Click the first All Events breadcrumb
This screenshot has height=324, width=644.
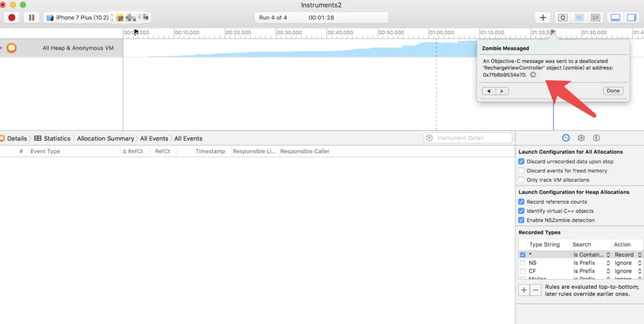pos(154,139)
